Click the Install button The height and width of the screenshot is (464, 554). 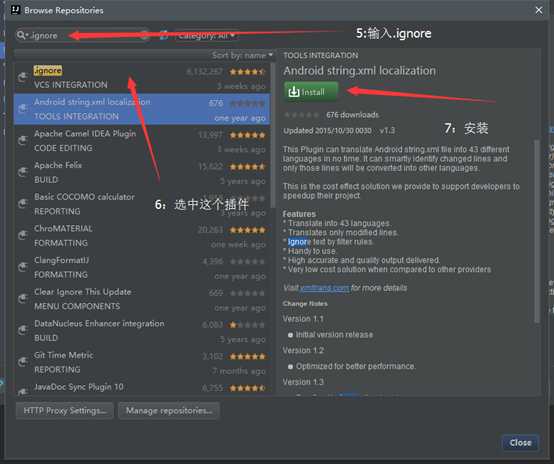point(311,92)
